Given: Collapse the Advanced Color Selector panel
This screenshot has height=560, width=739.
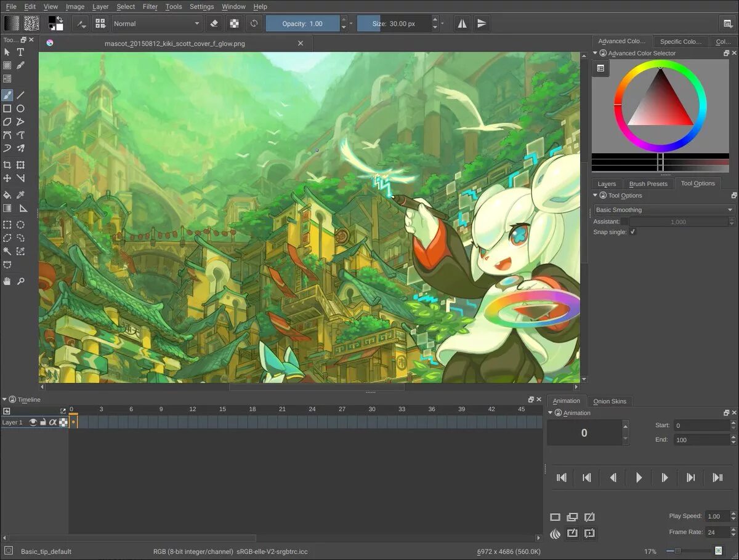Looking at the screenshot, I should coord(596,54).
